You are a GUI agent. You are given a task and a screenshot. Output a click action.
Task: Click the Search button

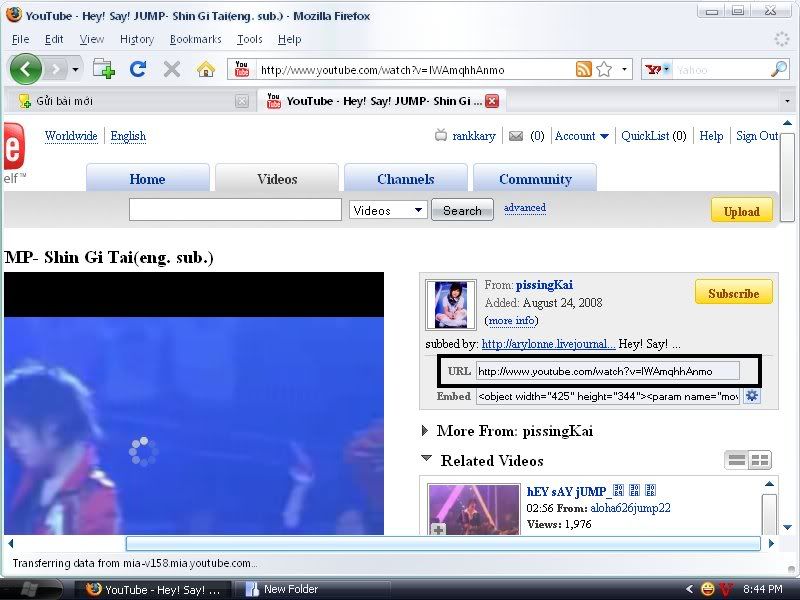(x=462, y=210)
